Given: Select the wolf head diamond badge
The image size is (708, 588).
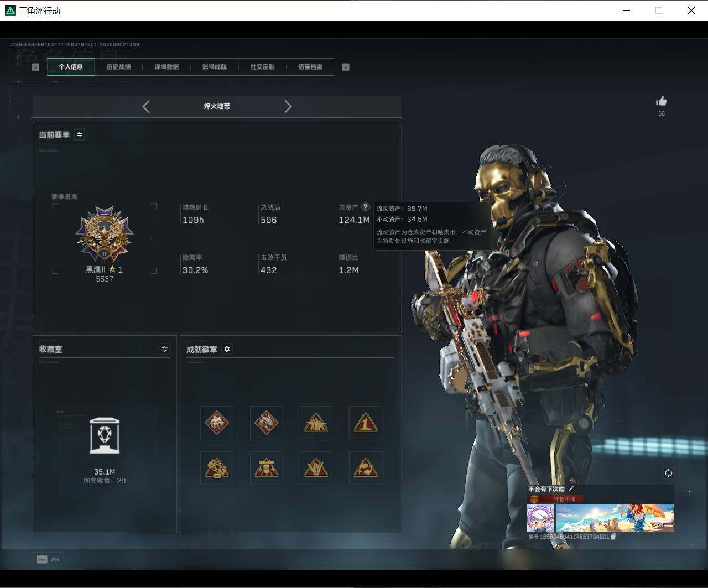Looking at the screenshot, I should 217,423.
